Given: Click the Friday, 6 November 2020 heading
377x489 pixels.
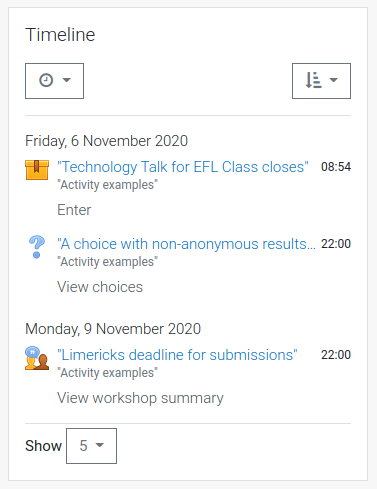Looking at the screenshot, I should (x=107, y=141).
